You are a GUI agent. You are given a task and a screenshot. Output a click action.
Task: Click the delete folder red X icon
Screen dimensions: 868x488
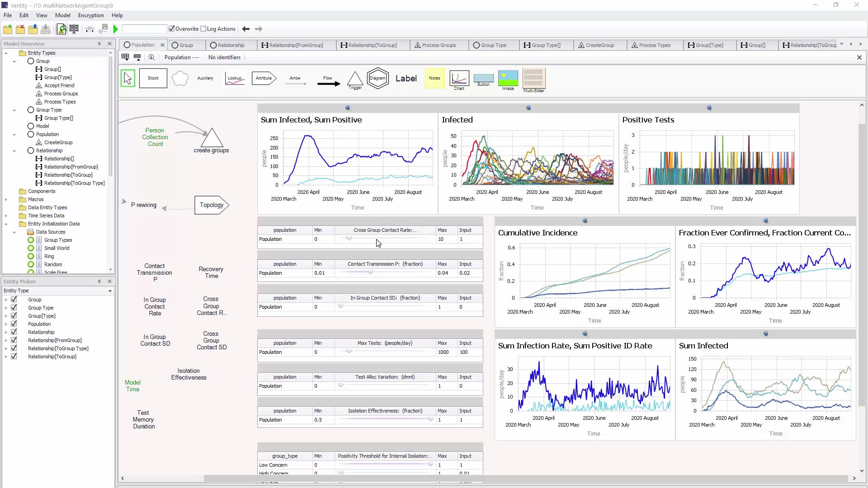pos(20,29)
